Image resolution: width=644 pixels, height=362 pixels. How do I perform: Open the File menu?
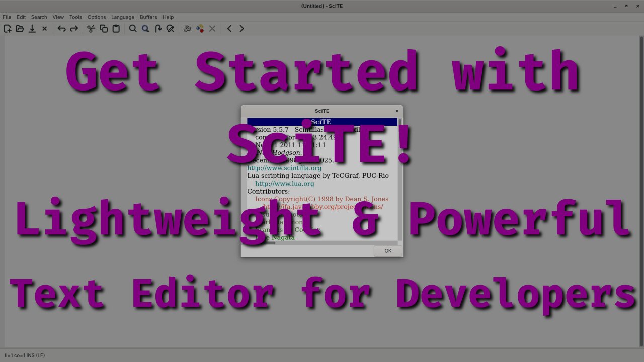click(x=7, y=17)
